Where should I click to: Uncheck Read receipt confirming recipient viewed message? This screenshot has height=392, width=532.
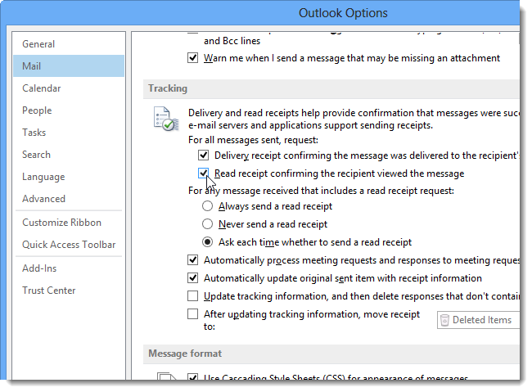click(x=203, y=173)
